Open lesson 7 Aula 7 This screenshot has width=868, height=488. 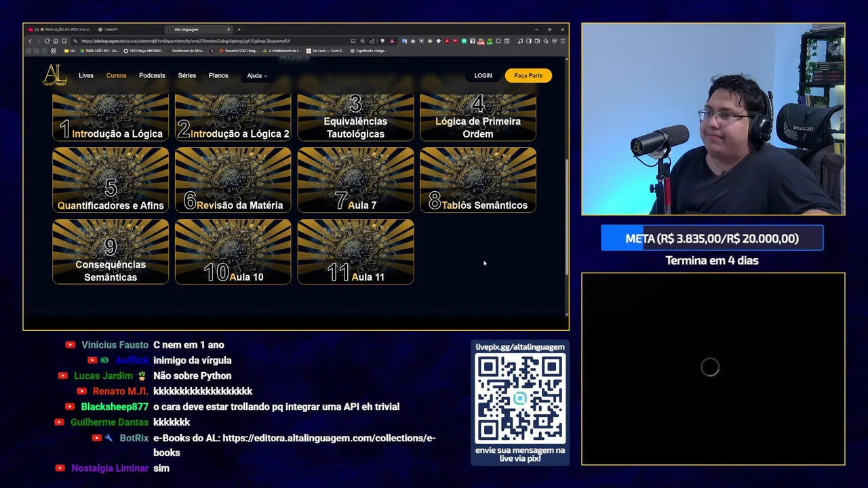355,180
